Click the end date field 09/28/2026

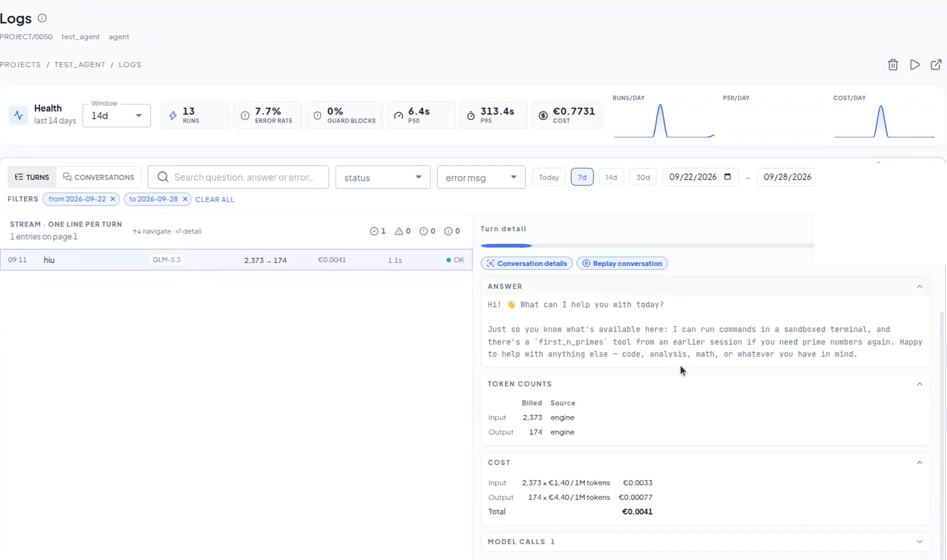pyautogui.click(x=787, y=177)
